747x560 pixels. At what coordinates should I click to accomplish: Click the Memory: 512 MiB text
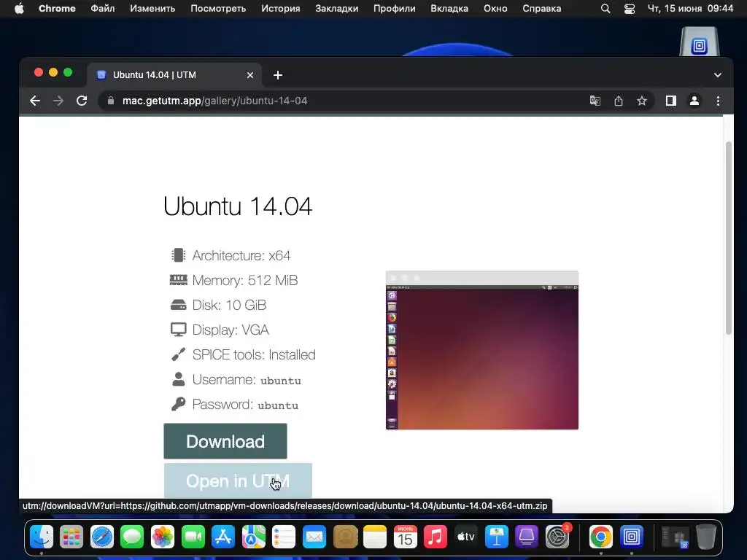coord(245,280)
